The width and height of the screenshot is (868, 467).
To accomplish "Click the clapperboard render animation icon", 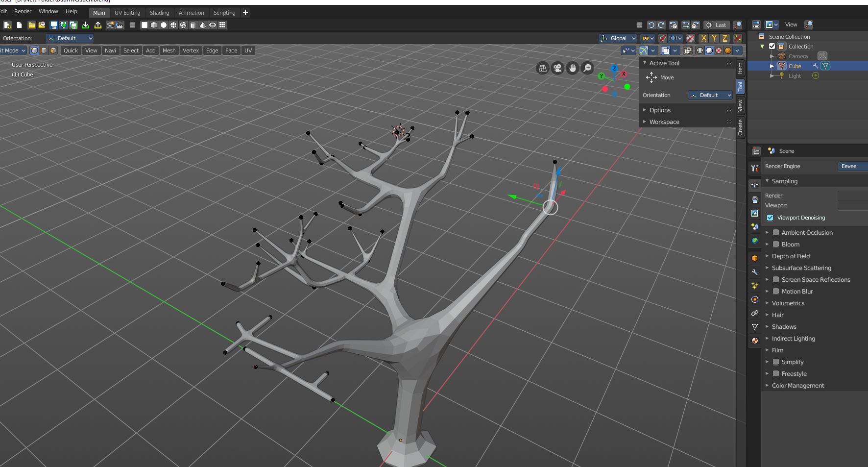I will tap(120, 25).
